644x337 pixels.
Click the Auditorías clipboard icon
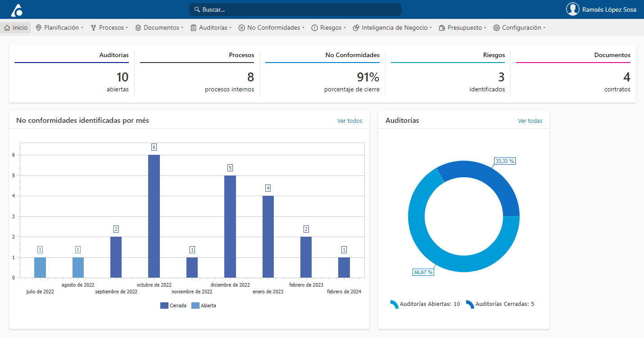coord(194,28)
